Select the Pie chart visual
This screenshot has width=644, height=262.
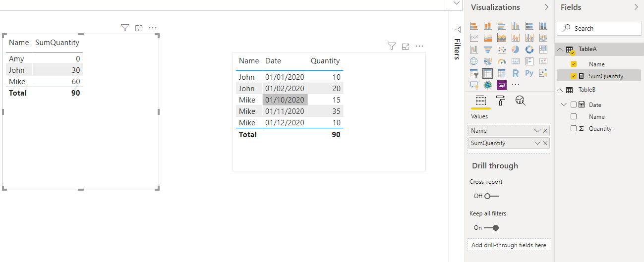515,50
